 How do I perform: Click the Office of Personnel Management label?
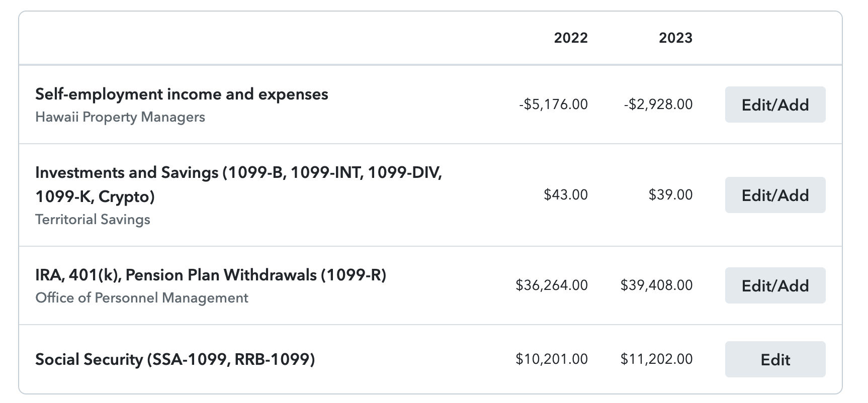pyautogui.click(x=142, y=298)
